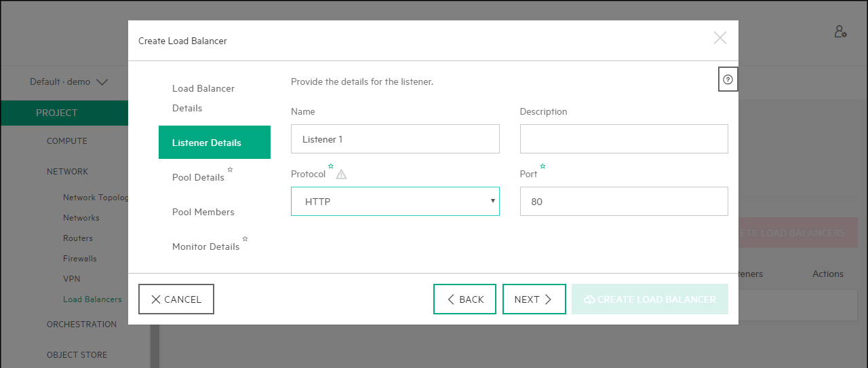Viewport: 868px width, 368px height.
Task: Go to Load Balancer Details step
Action: click(203, 98)
